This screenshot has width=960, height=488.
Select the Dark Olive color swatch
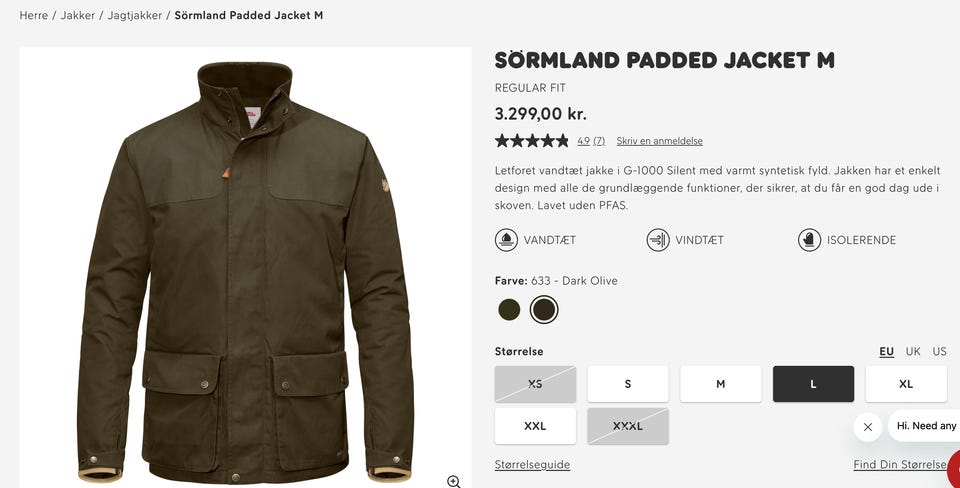point(544,310)
